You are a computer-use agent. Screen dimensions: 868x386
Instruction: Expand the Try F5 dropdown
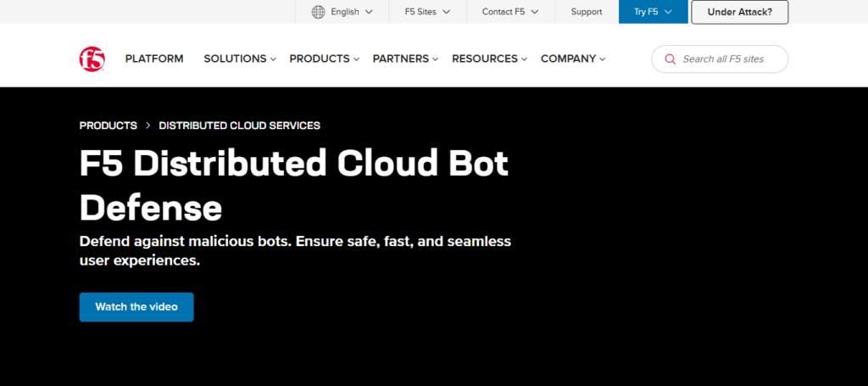(654, 12)
